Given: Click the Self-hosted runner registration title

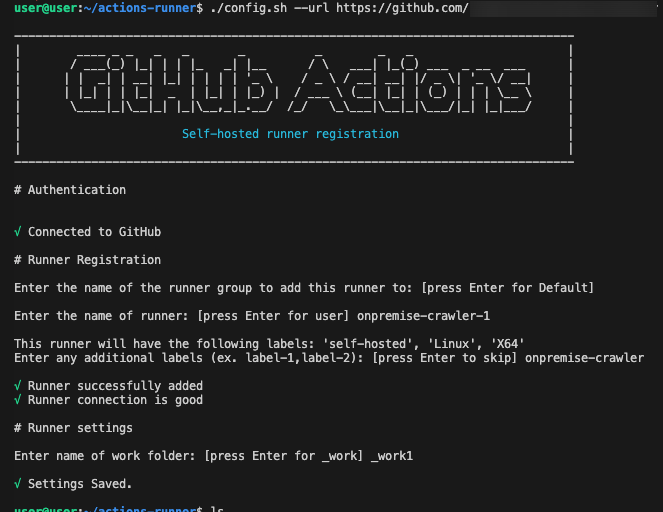Looking at the screenshot, I should tap(290, 134).
